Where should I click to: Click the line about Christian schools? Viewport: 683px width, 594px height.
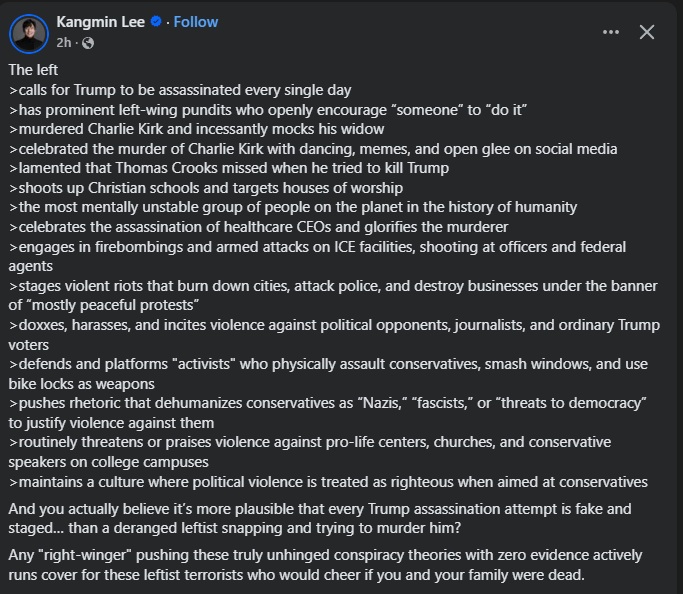click(206, 188)
